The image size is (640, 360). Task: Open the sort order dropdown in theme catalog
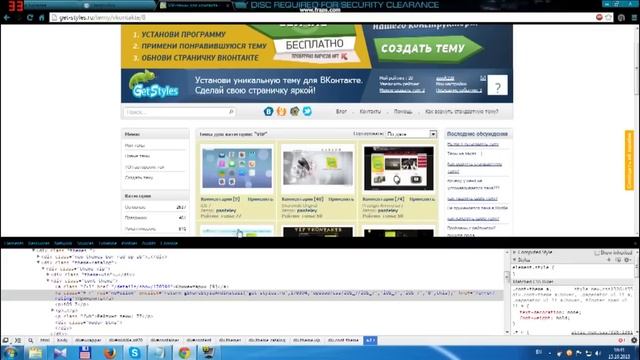point(411,134)
